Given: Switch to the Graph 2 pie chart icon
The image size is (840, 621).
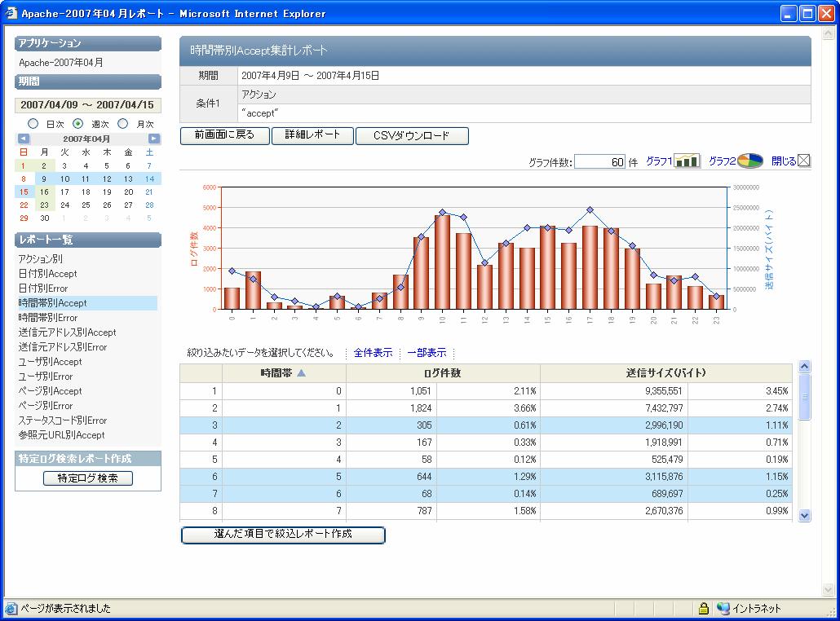Looking at the screenshot, I should tap(749, 161).
